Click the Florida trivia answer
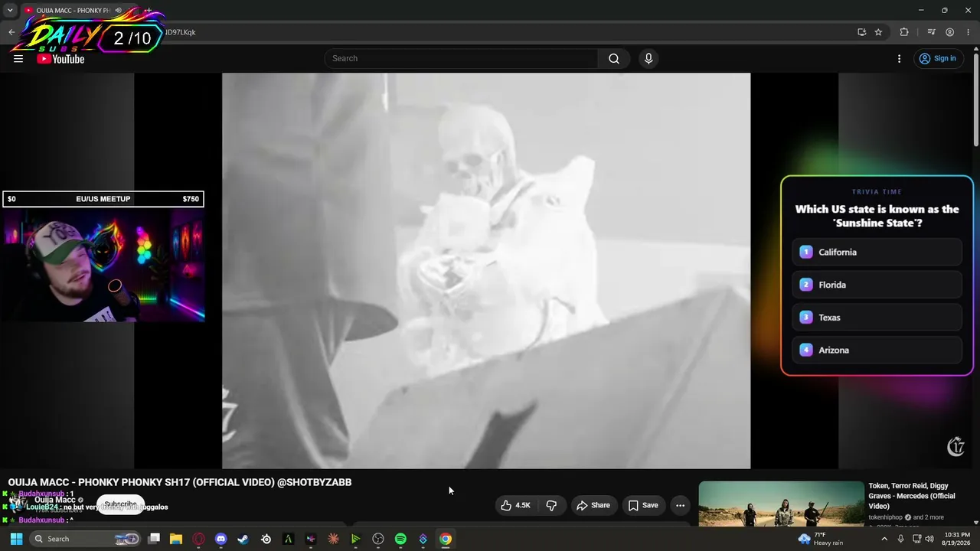 tap(877, 285)
